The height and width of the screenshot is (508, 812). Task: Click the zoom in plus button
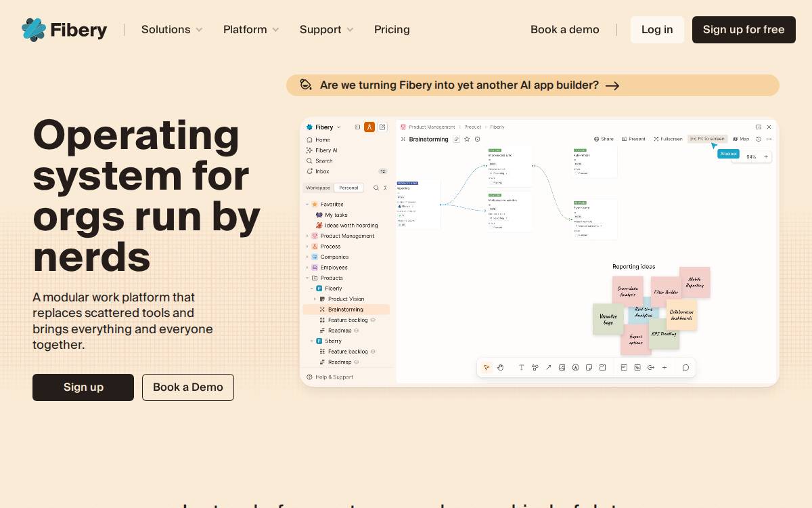[x=766, y=156]
